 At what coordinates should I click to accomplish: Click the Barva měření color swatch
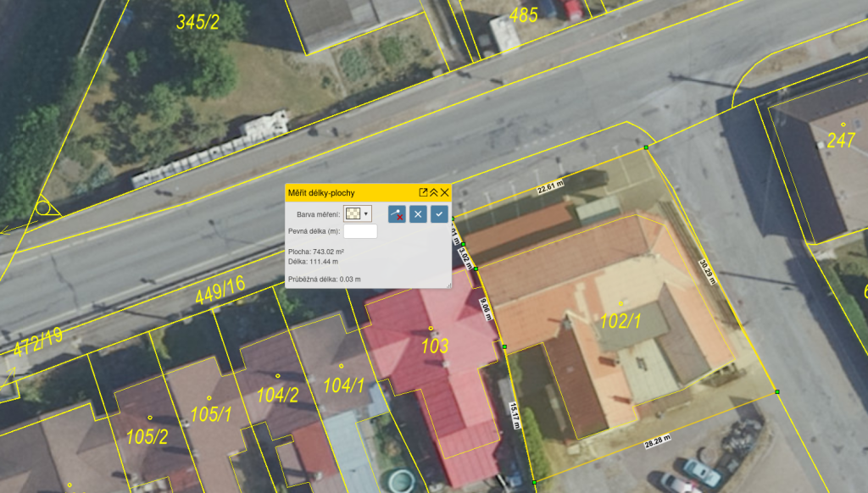pos(352,214)
